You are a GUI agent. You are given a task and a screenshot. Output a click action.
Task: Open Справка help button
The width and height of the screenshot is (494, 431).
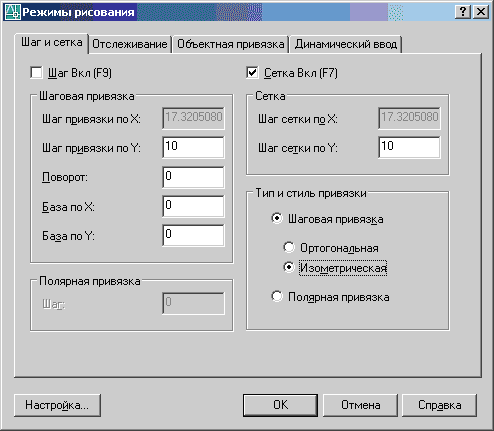tap(439, 405)
